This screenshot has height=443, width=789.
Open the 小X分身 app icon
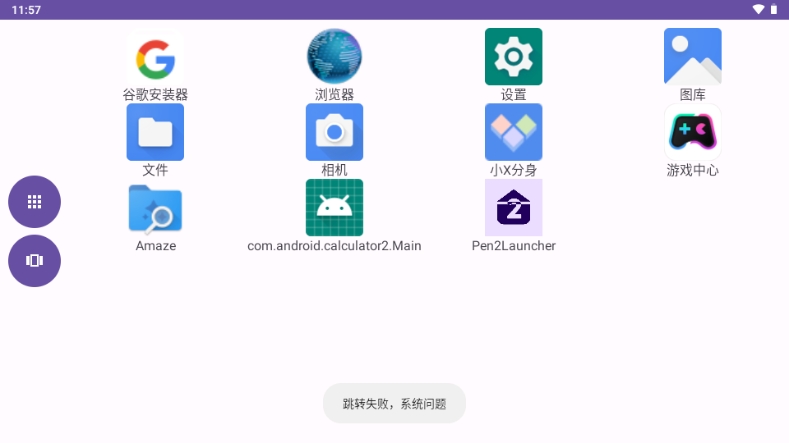513,132
